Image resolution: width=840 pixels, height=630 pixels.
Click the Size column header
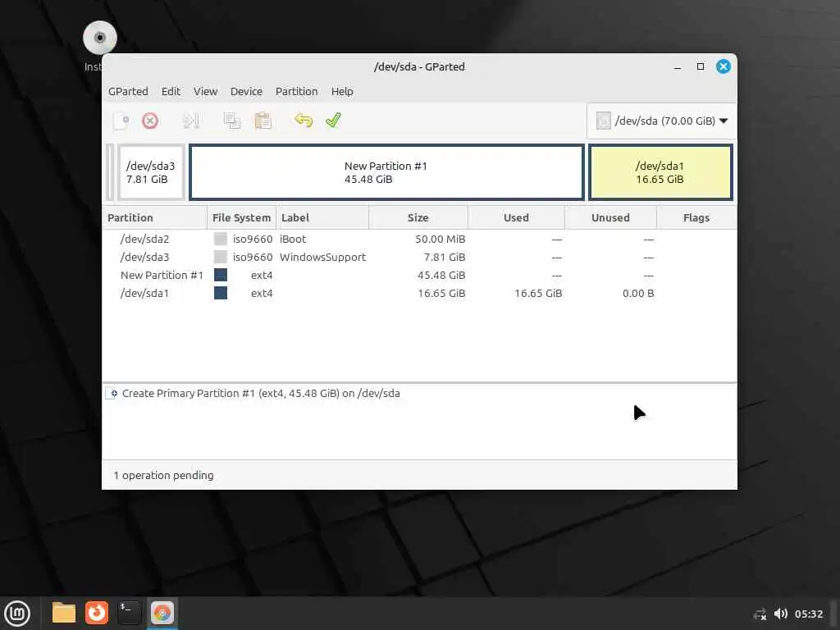click(x=418, y=218)
